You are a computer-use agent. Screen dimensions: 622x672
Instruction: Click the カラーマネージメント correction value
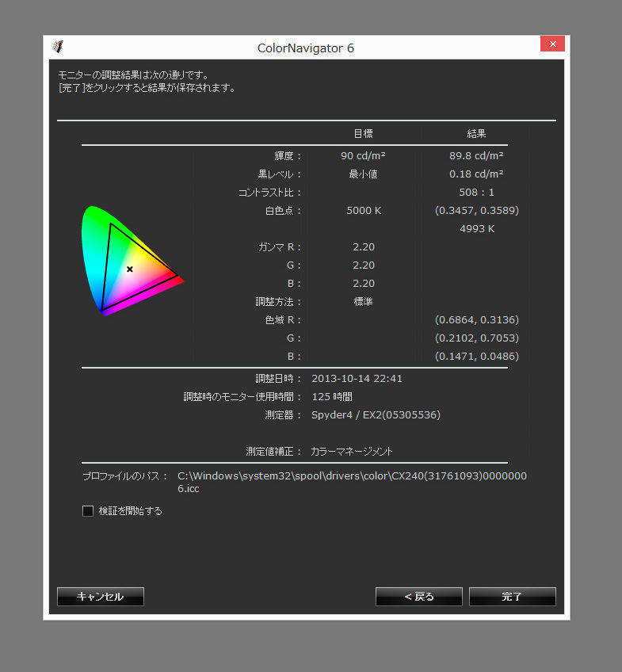point(351,451)
